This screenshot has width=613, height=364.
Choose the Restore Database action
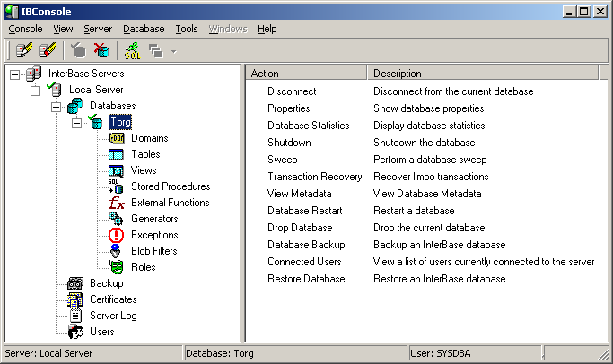[307, 279]
